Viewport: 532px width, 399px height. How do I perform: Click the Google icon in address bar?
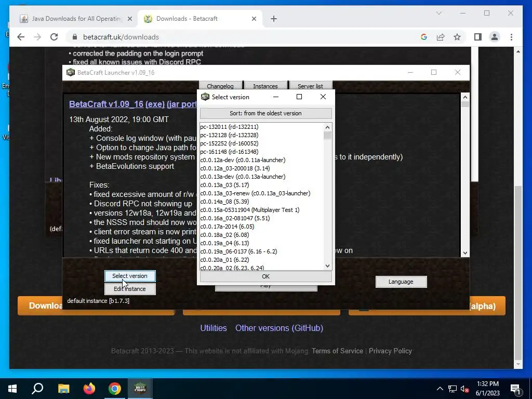click(424, 37)
